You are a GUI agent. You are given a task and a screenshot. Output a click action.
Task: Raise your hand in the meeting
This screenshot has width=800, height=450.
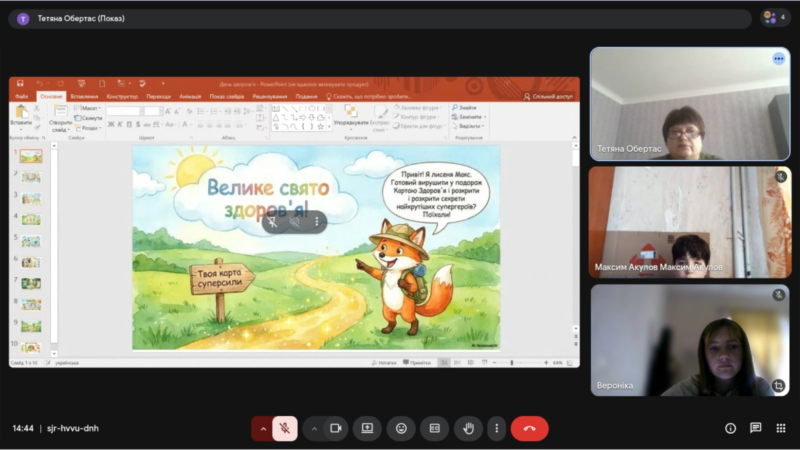pos(467,428)
